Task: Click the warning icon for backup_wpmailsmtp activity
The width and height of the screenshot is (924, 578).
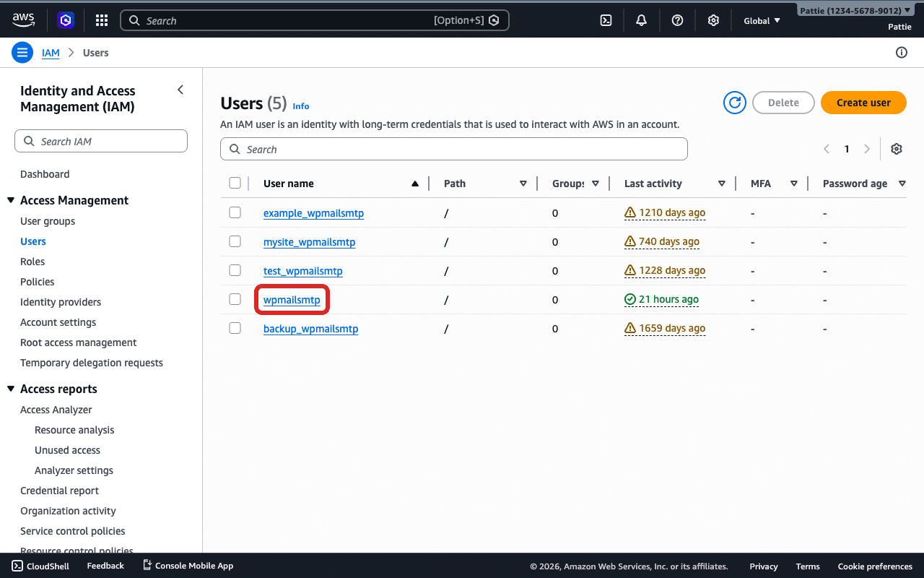Action: (630, 328)
